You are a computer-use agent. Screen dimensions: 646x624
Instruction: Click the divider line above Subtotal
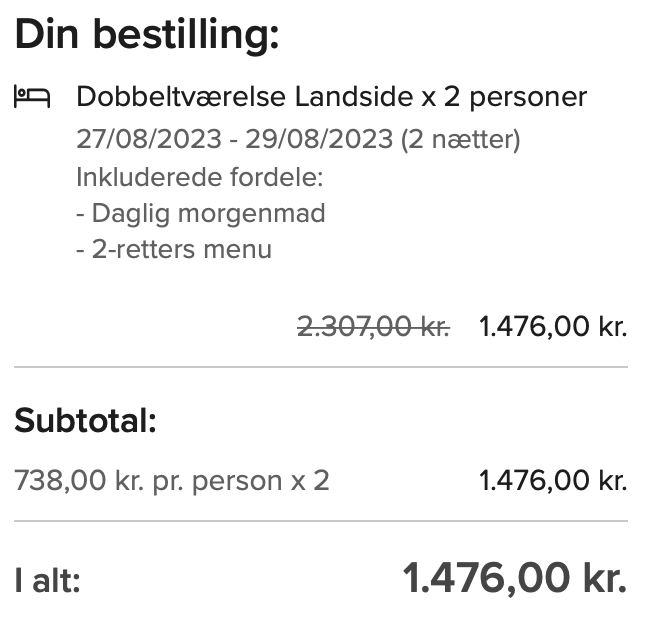(321, 367)
